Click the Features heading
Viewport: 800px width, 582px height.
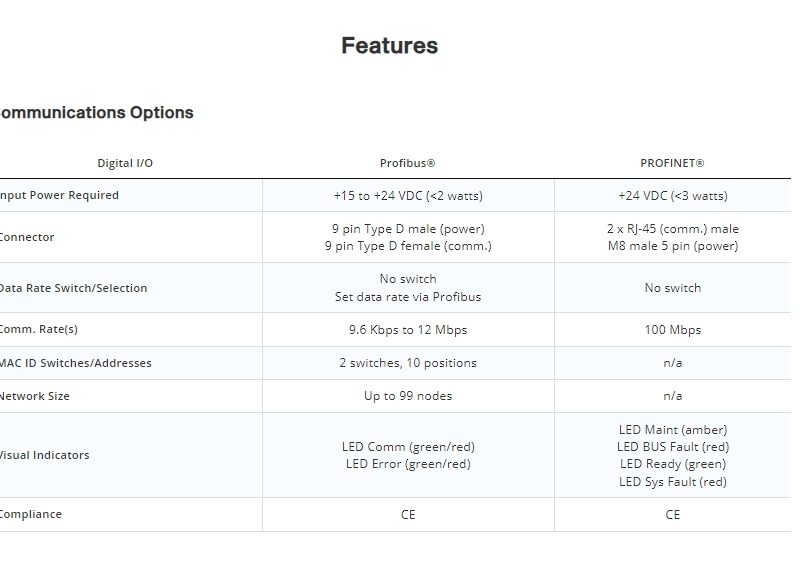click(x=389, y=46)
